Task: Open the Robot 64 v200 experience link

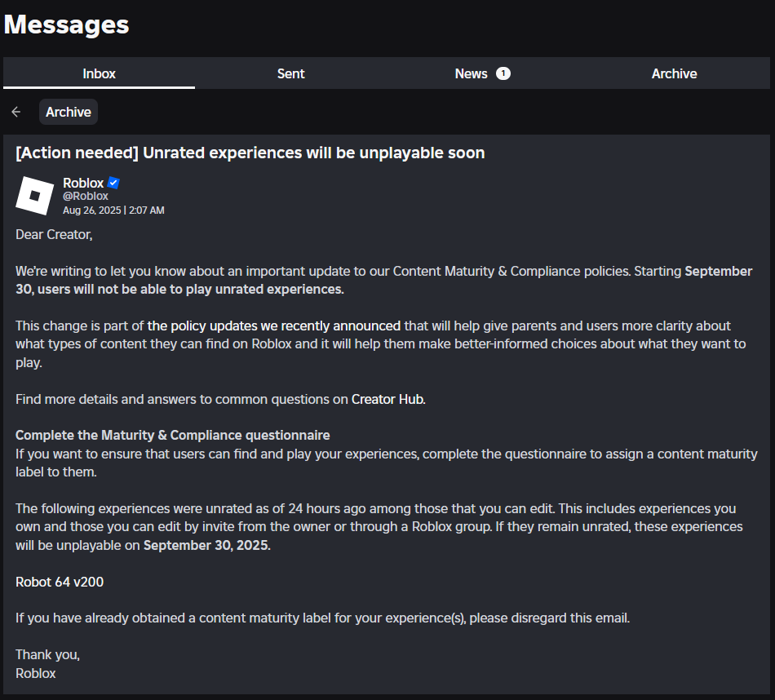Action: coord(60,582)
